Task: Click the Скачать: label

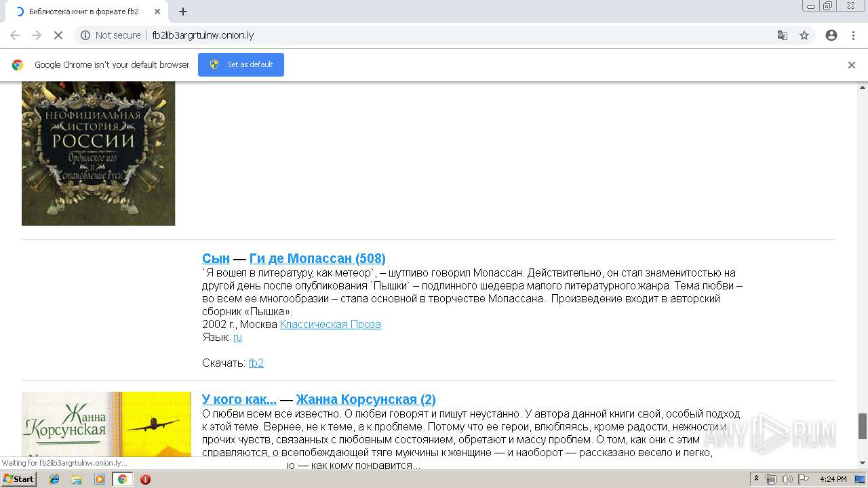Action: point(224,363)
